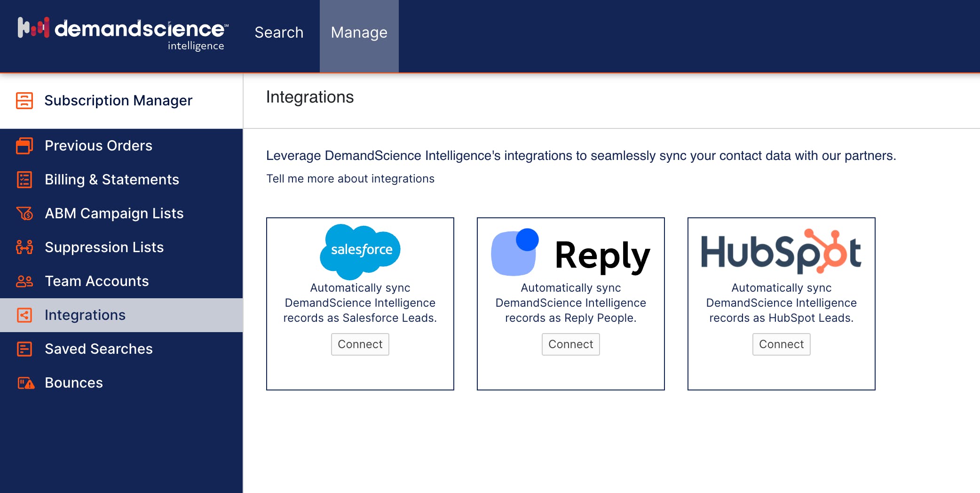The width and height of the screenshot is (980, 493).
Task: Click the Saved Searches icon
Action: click(24, 349)
